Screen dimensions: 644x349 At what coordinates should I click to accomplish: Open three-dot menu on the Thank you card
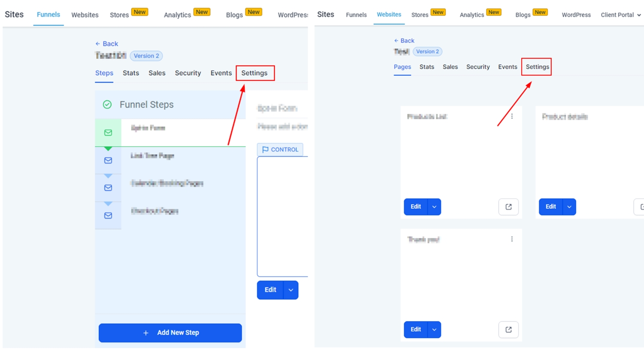click(512, 239)
